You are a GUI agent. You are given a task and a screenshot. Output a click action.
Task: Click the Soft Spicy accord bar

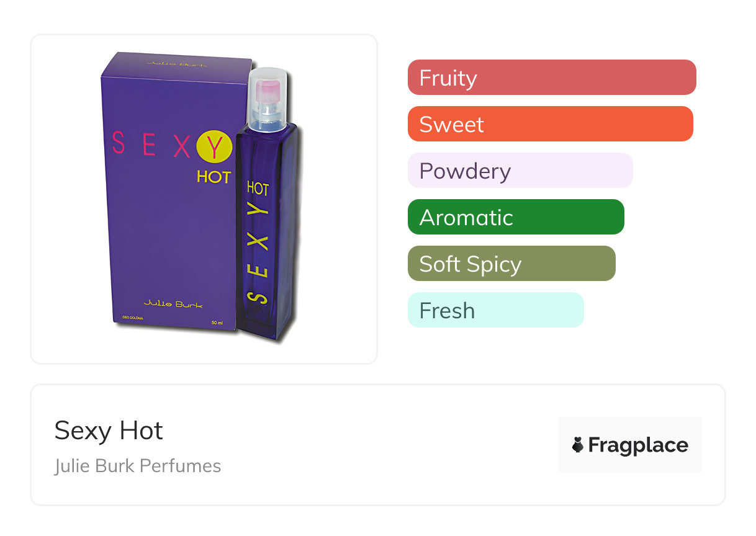pyautogui.click(x=511, y=264)
